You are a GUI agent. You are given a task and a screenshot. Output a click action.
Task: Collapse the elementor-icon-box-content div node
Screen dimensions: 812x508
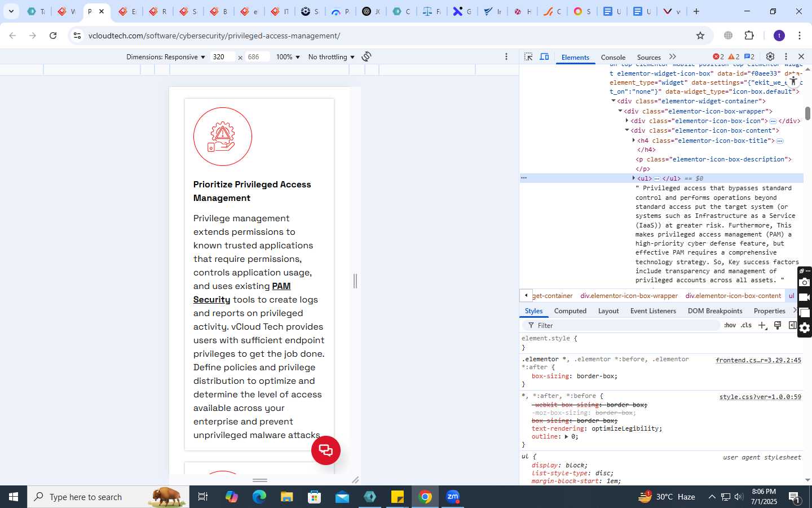(627, 130)
